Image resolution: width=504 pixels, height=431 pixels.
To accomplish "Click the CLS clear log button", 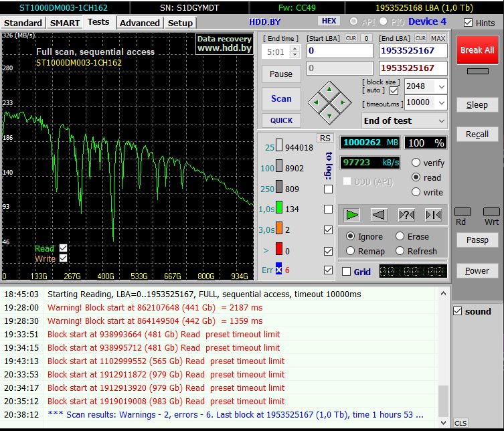I will tap(460, 423).
